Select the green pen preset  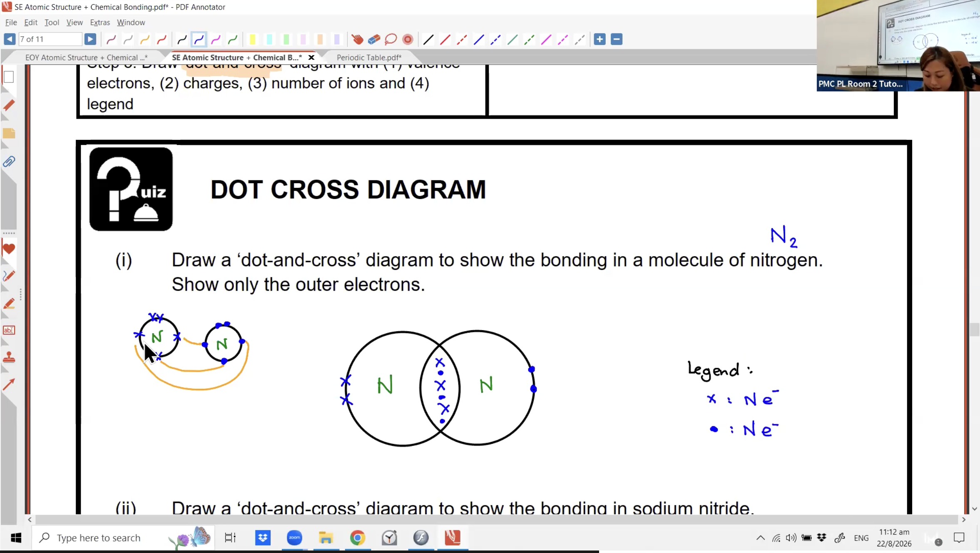point(233,40)
